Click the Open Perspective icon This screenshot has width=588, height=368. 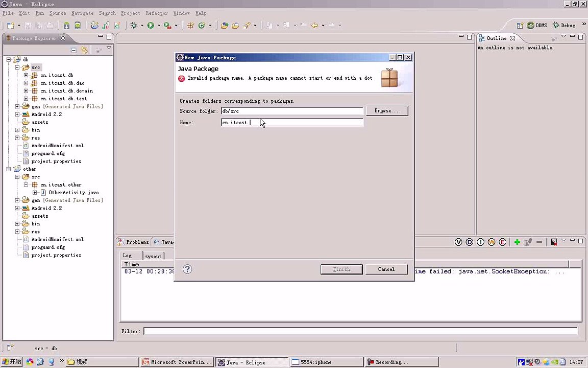click(x=520, y=26)
